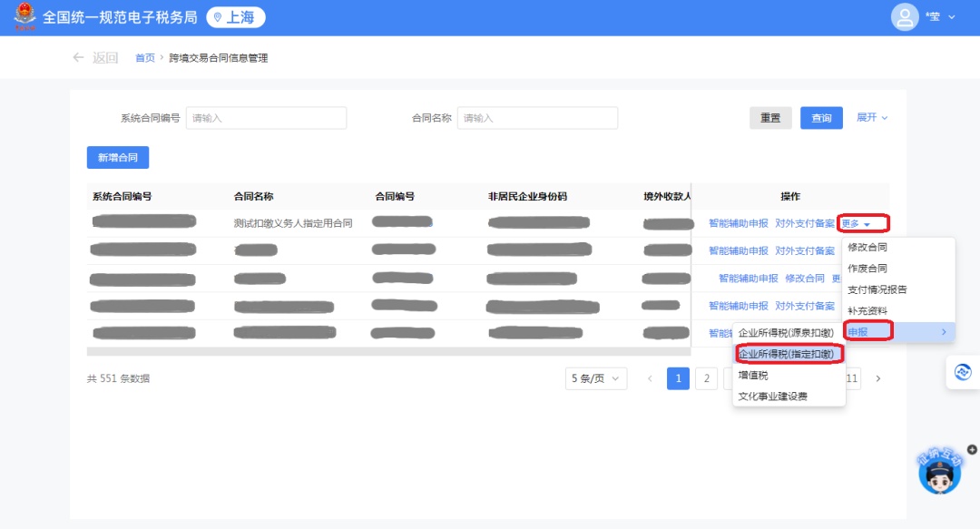Open the cartoon police assistant chatbot

(939, 473)
